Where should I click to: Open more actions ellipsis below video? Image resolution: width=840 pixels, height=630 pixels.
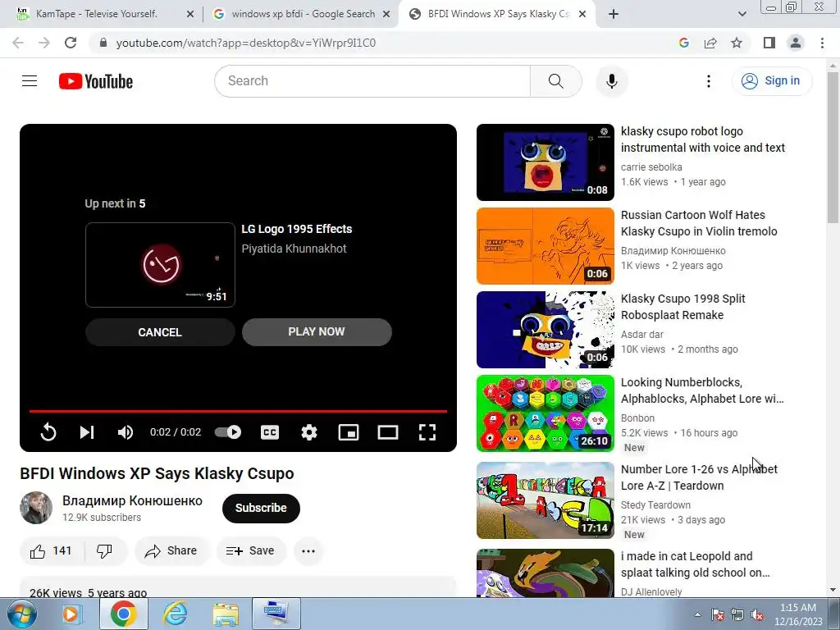point(308,550)
